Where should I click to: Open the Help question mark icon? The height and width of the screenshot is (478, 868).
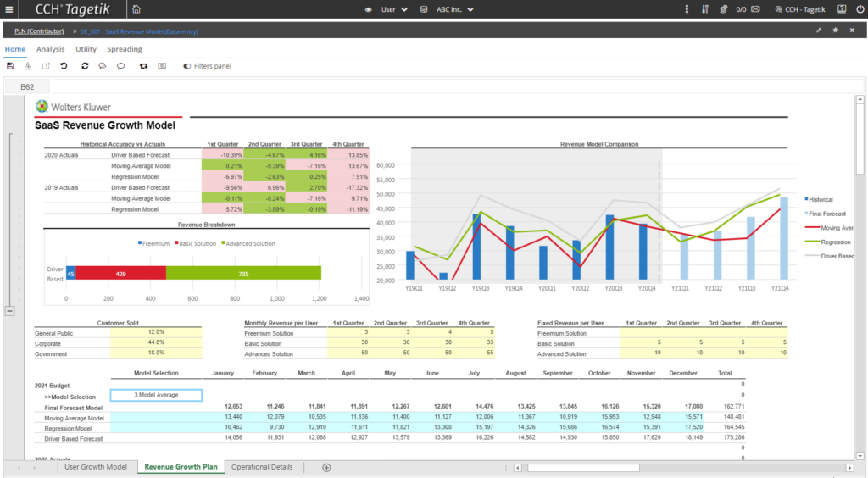point(841,9)
